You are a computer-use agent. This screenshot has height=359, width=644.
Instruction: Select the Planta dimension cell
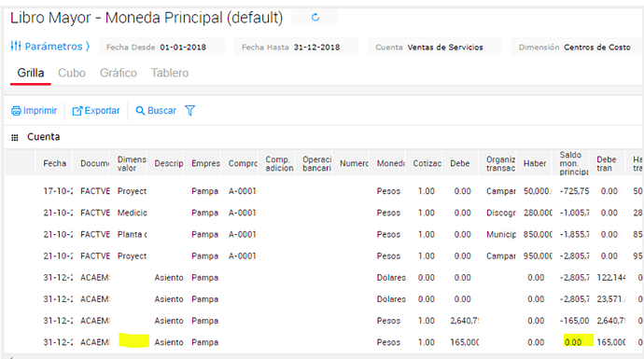click(132, 234)
